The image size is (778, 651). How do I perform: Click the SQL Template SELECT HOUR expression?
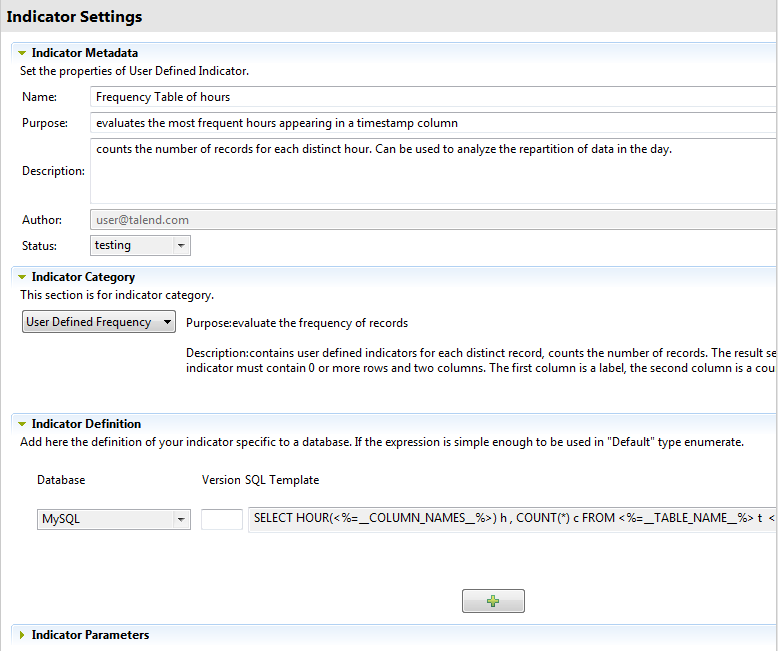tap(512, 519)
